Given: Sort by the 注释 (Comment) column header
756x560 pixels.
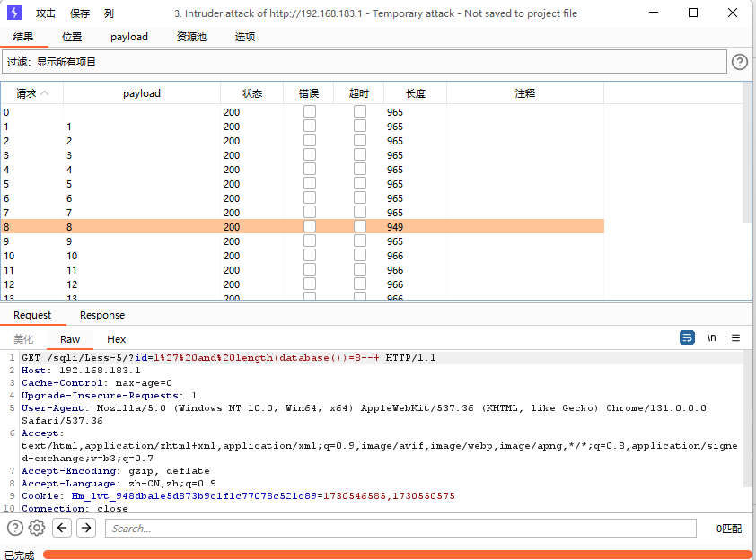Looking at the screenshot, I should [x=525, y=93].
